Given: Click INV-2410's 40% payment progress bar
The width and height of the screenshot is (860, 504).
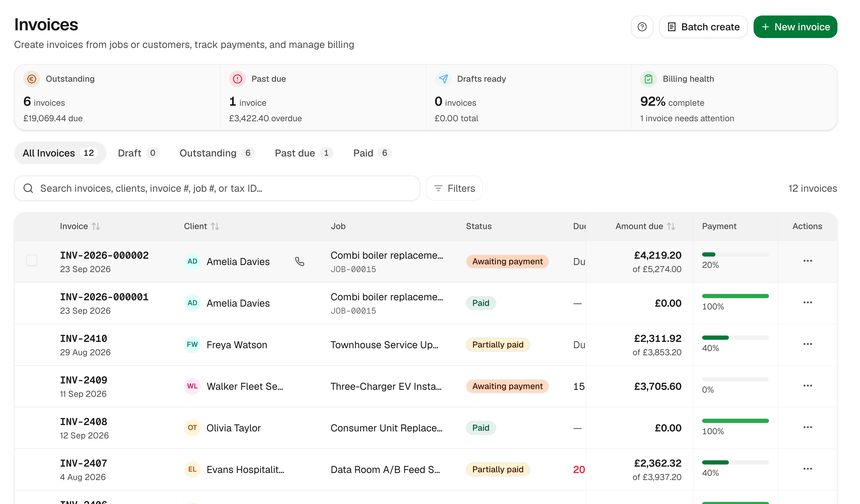Looking at the screenshot, I should click(735, 338).
